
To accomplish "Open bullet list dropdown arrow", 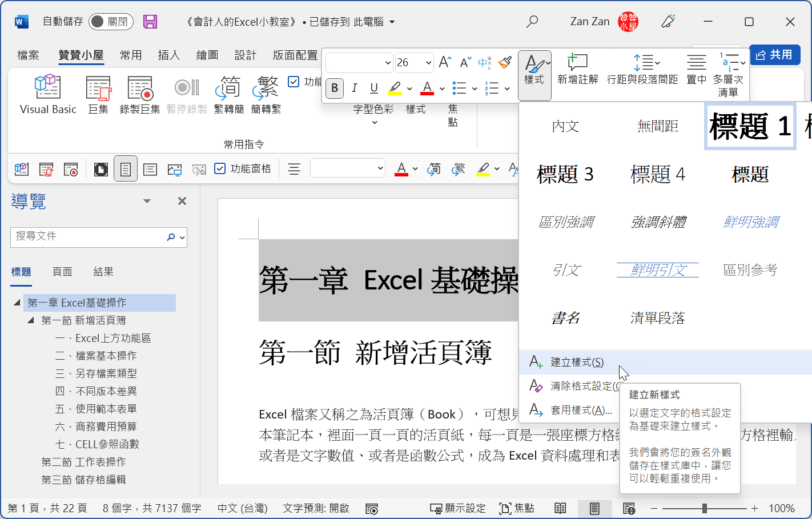I will [x=475, y=88].
